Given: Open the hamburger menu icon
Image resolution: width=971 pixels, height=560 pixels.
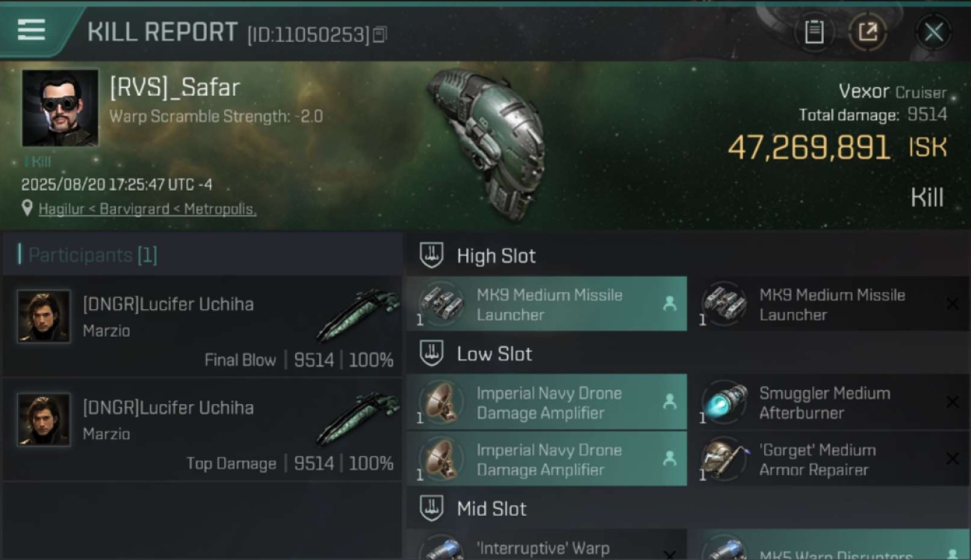Looking at the screenshot, I should click(x=31, y=31).
